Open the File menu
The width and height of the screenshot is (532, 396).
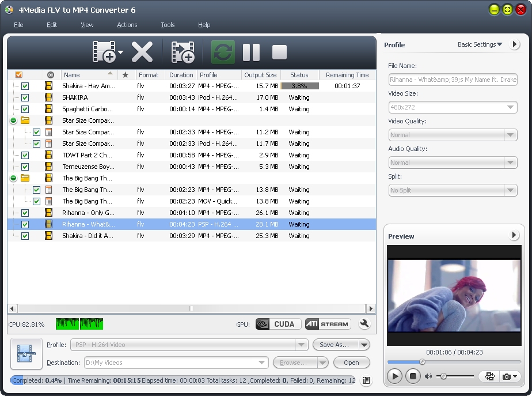click(x=18, y=25)
